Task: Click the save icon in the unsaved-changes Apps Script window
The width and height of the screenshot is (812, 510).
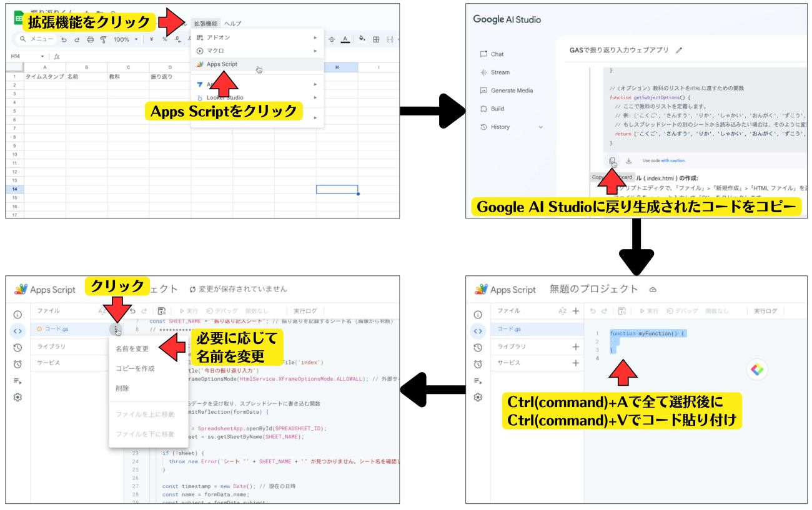Action: [x=161, y=310]
